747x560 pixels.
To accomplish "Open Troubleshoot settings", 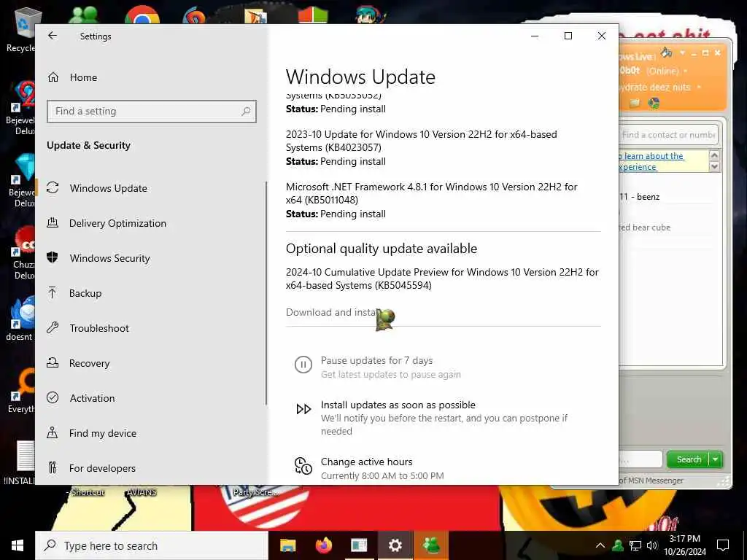I will tap(99, 328).
